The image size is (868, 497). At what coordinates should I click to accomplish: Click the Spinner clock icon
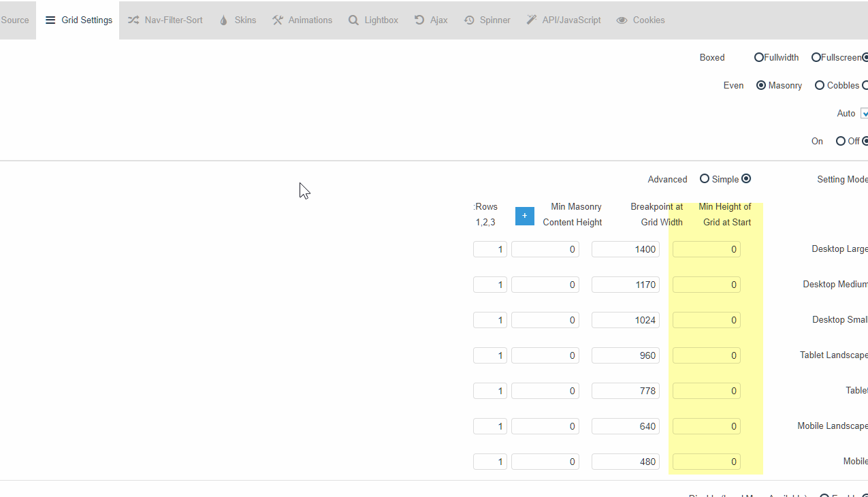coord(469,20)
